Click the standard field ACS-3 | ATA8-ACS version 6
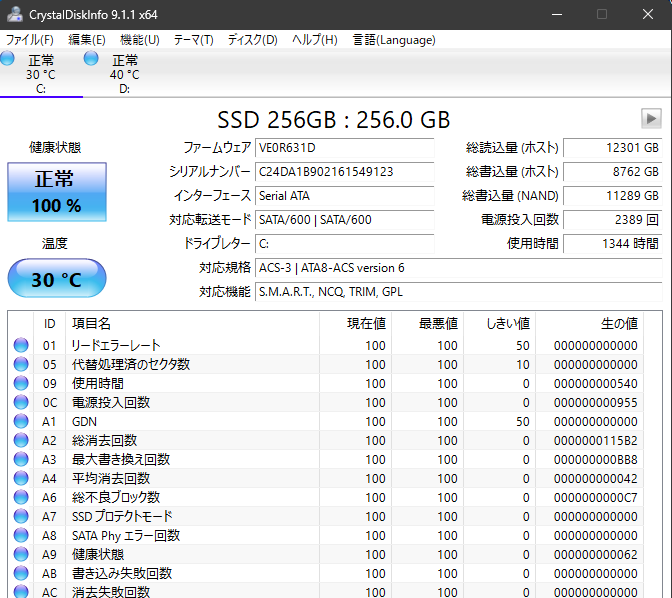The image size is (672, 598). pyautogui.click(x=459, y=268)
